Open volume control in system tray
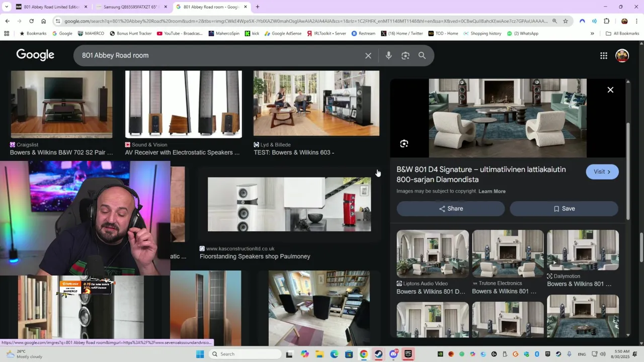The height and width of the screenshot is (362, 644). pos(603,354)
